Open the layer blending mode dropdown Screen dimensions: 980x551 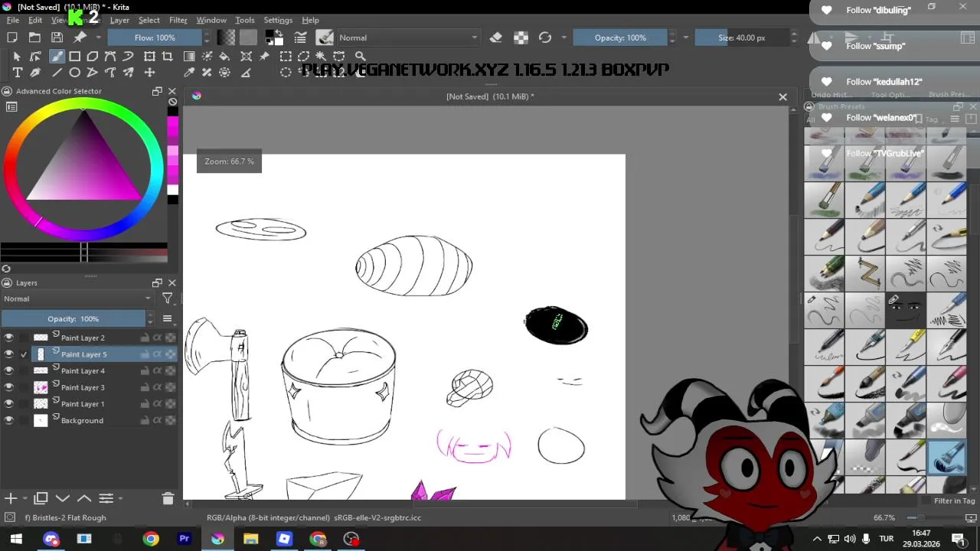tap(77, 298)
